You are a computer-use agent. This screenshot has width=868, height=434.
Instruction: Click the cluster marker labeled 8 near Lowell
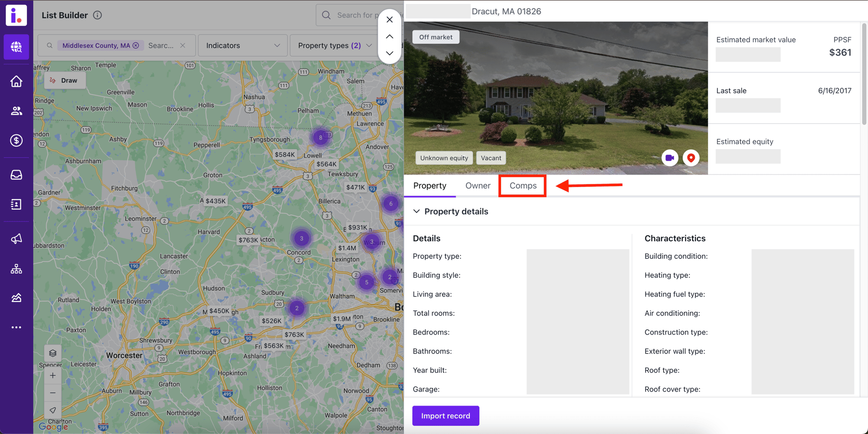(321, 137)
